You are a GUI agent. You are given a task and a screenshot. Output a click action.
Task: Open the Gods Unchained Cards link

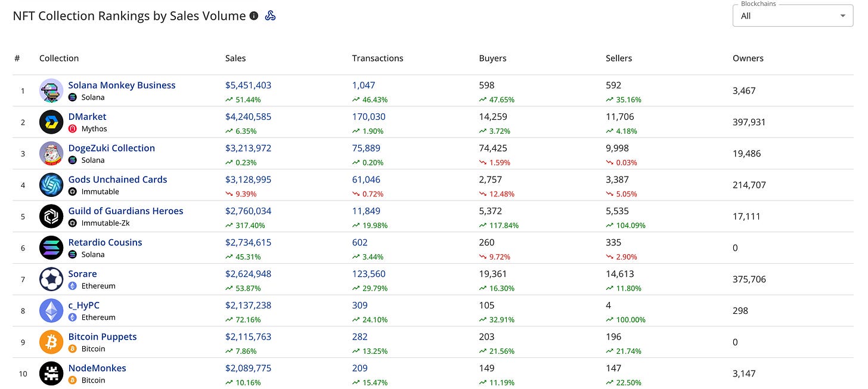[x=117, y=180]
